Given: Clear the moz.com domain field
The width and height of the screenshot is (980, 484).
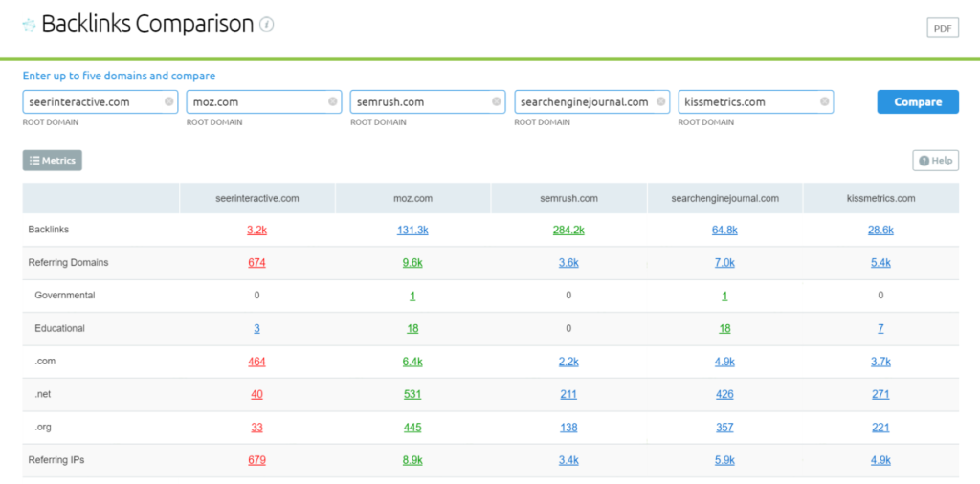Looking at the screenshot, I should tap(333, 101).
